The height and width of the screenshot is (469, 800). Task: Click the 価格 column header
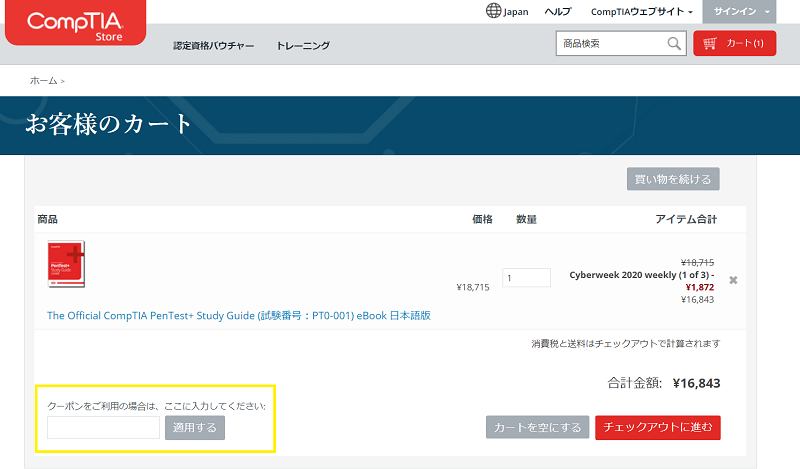pyautogui.click(x=482, y=219)
